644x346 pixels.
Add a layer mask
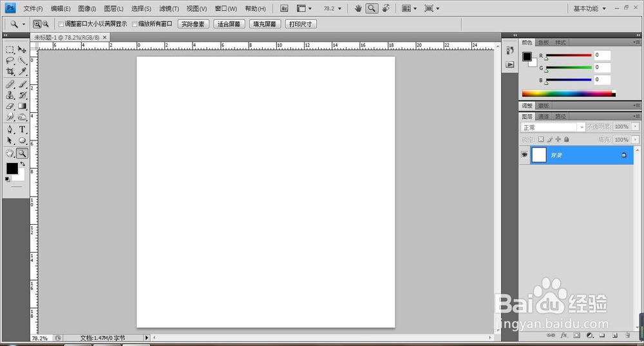click(576, 335)
